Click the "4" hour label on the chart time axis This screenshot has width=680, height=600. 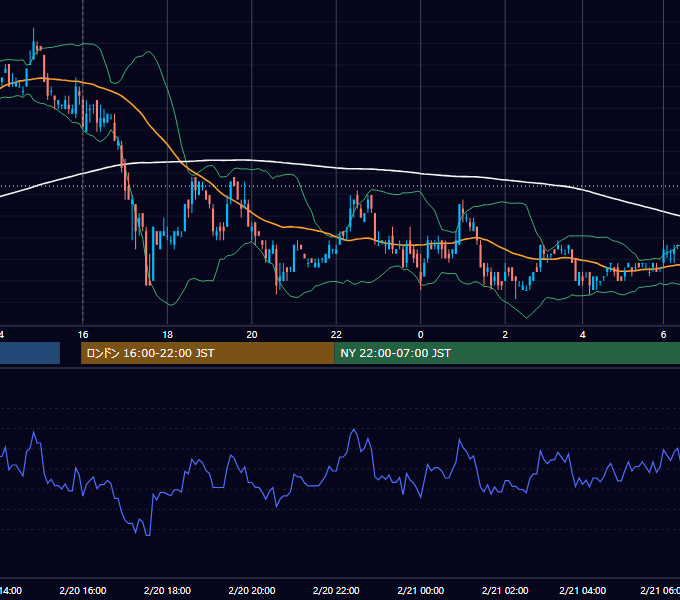(582, 335)
